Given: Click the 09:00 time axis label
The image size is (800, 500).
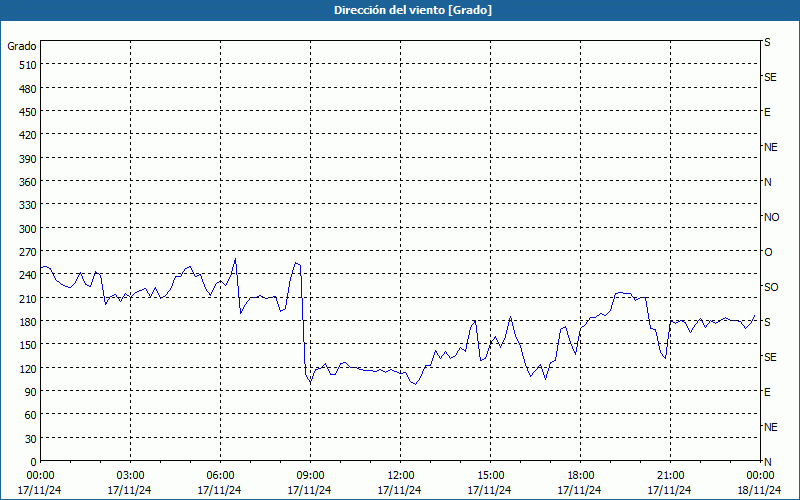Looking at the screenshot, I should coord(310,476).
